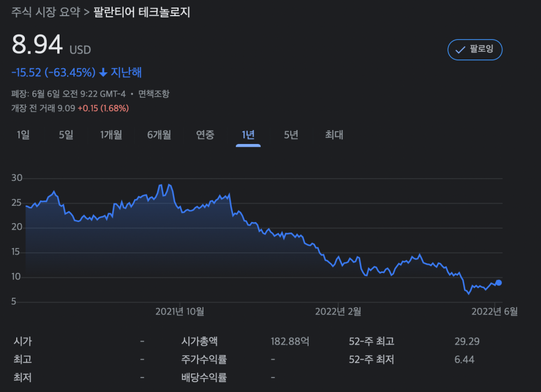Open the 최대 range tab

pyautogui.click(x=334, y=135)
